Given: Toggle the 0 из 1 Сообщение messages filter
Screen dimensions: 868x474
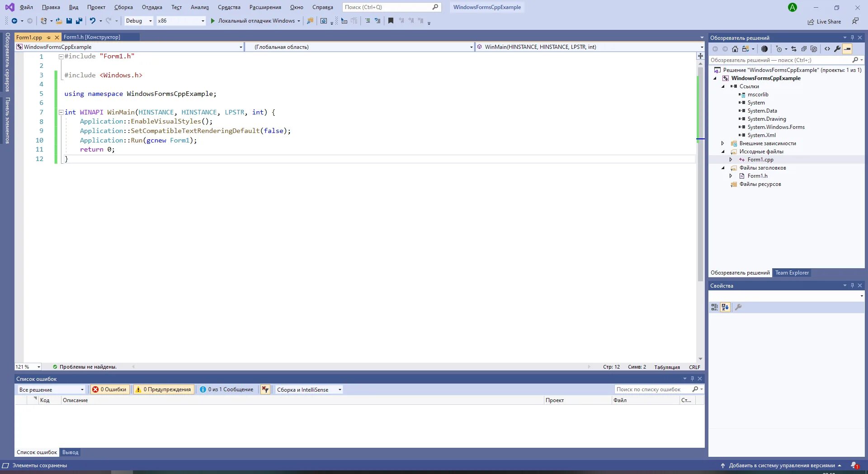Looking at the screenshot, I should [227, 389].
